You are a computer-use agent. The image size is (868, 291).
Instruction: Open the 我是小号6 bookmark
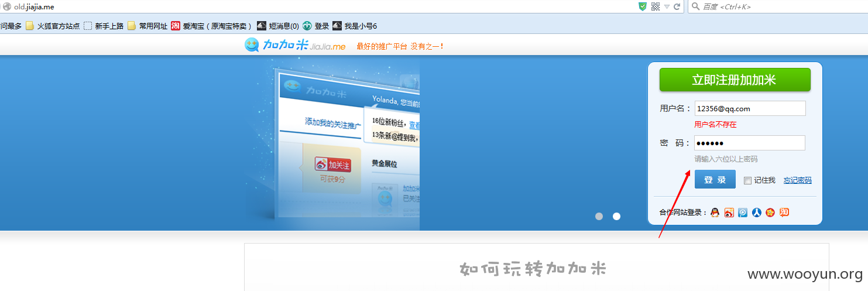pos(355,26)
